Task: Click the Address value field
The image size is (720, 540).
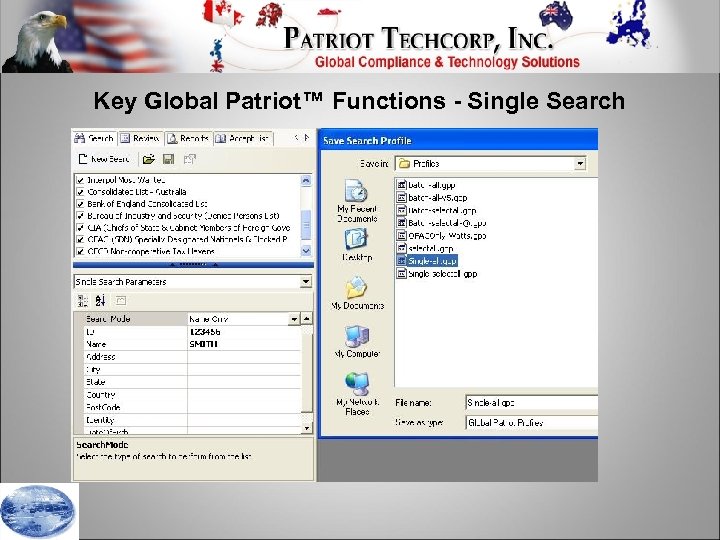Action: (x=244, y=357)
